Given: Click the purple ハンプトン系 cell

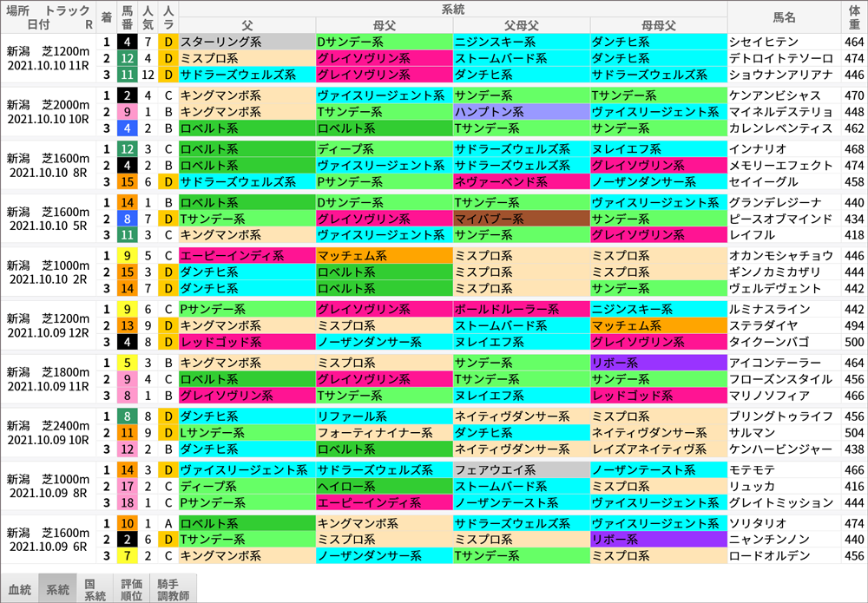Looking at the screenshot, I should coord(520,112).
